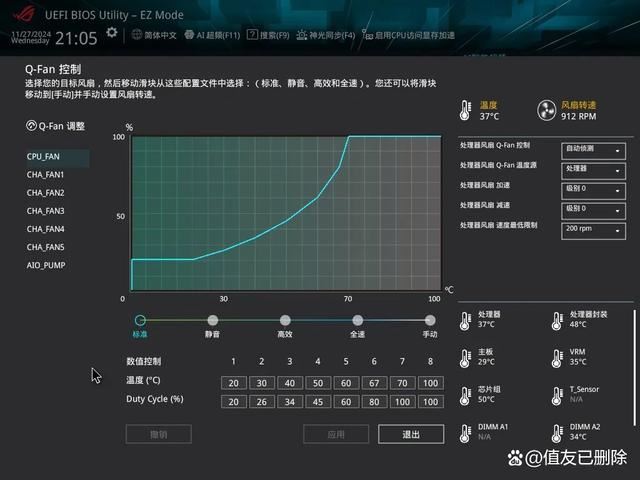
Task: Select the 手动 manual fan profile
Action: (430, 320)
